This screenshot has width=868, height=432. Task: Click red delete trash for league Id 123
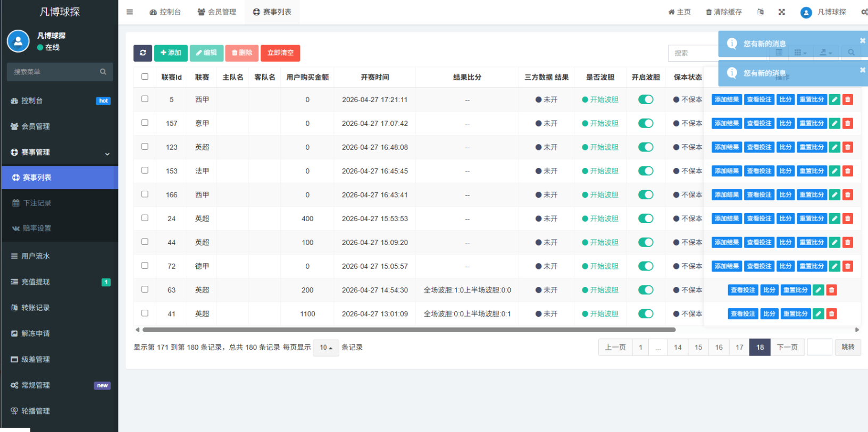[848, 147]
